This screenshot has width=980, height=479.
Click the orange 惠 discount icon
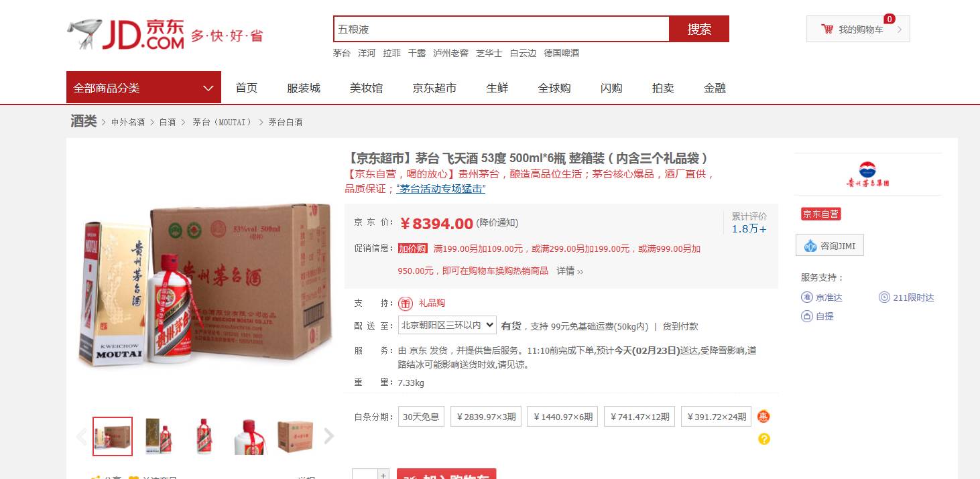tap(763, 417)
